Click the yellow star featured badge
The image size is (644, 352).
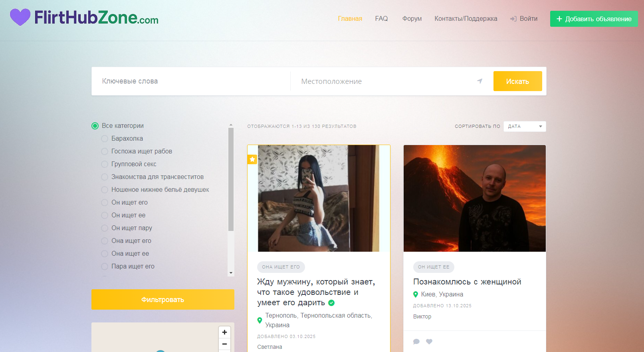(x=252, y=159)
